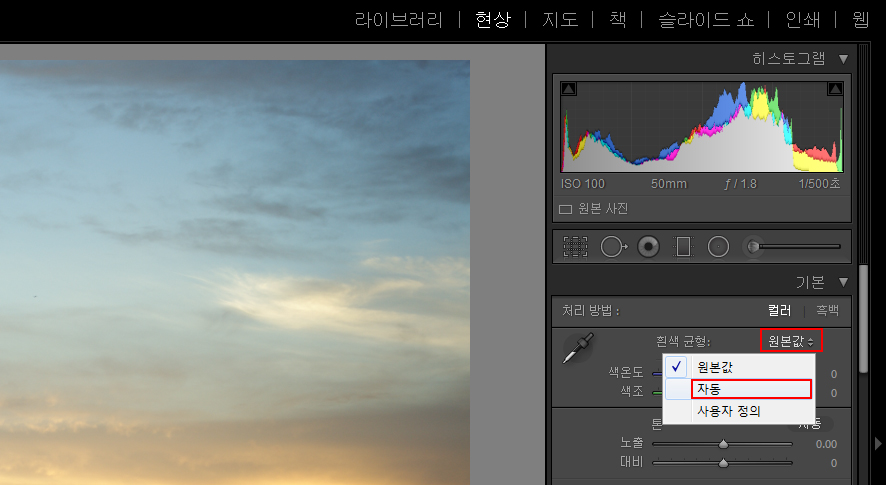Select the Crop Overlay tool
Image resolution: width=886 pixels, height=485 pixels.
575,247
